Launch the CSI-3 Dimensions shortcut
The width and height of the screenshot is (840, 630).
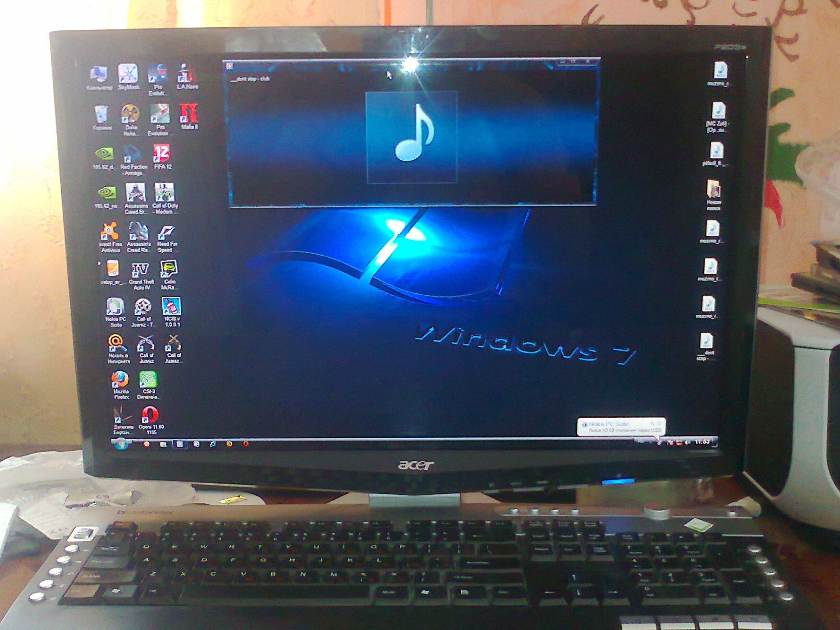pyautogui.click(x=149, y=385)
